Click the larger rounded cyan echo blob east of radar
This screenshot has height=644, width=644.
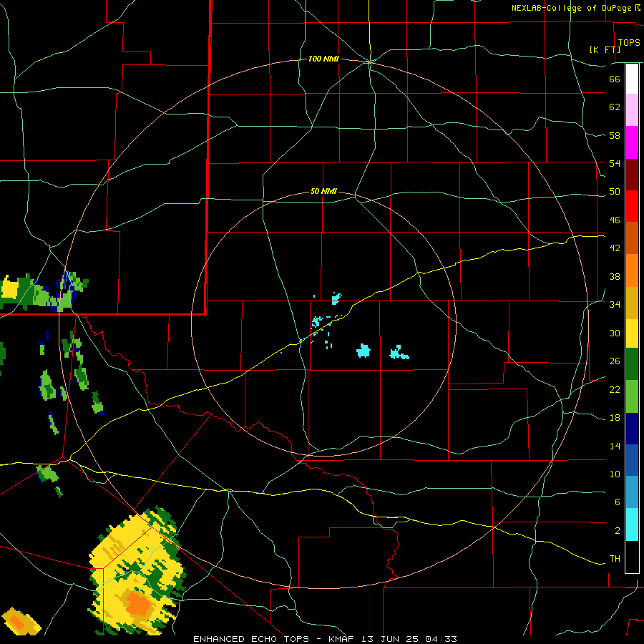[363, 351]
